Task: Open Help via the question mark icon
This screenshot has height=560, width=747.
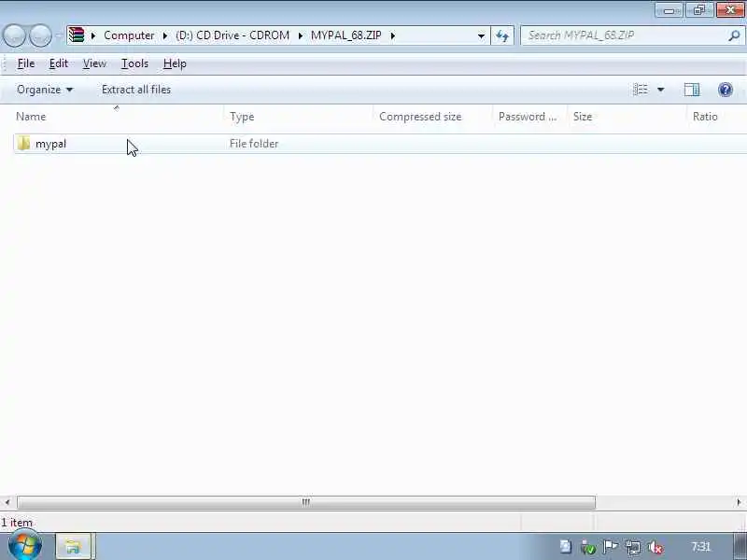Action: pos(726,90)
